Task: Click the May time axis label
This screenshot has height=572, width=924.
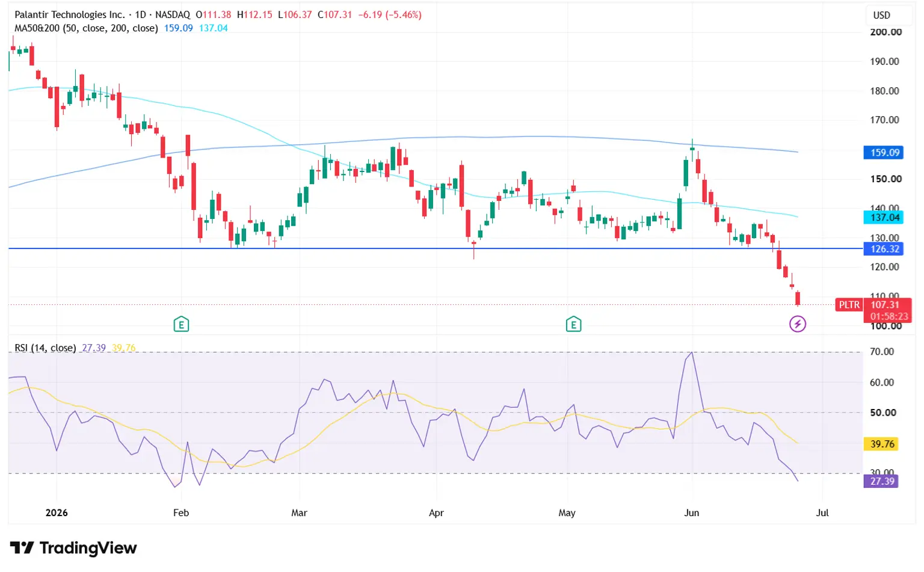Action: coord(567,513)
